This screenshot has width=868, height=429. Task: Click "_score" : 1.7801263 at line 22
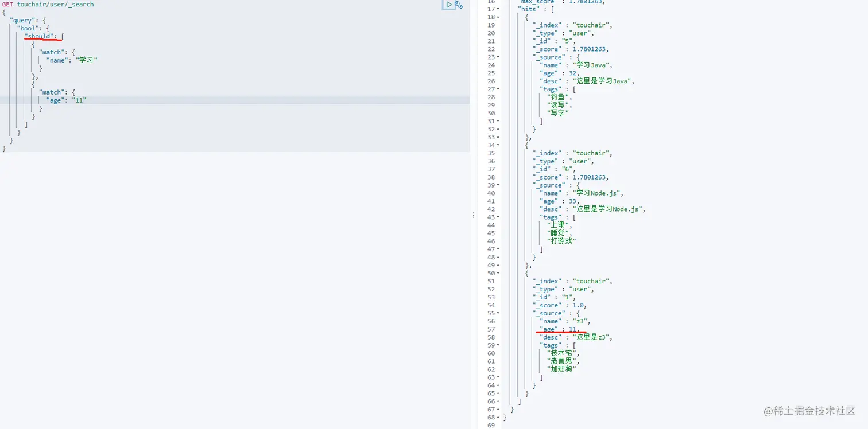click(571, 49)
